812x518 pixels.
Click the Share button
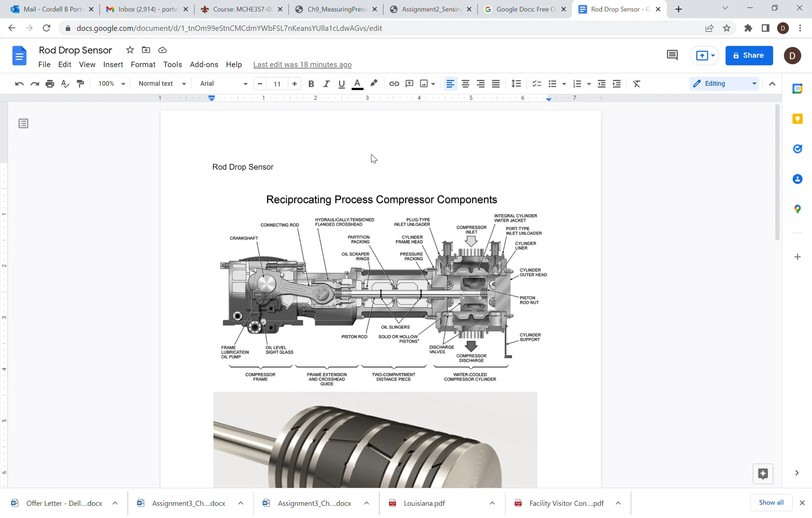[x=749, y=55]
